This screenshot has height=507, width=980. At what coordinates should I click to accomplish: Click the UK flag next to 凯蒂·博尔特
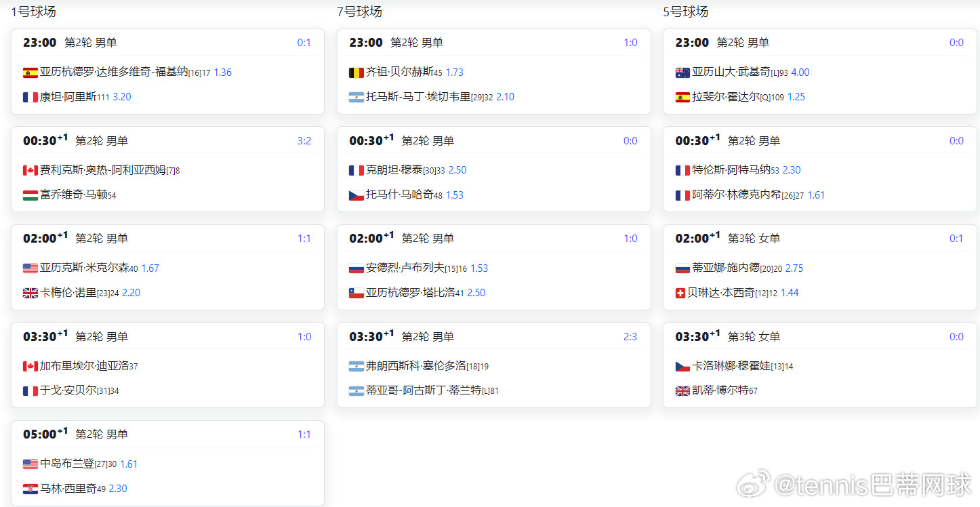pyautogui.click(x=682, y=390)
